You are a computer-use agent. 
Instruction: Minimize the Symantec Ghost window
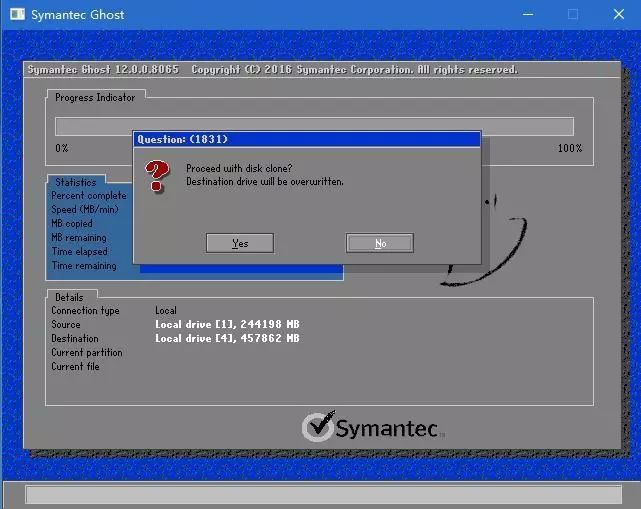(x=528, y=14)
